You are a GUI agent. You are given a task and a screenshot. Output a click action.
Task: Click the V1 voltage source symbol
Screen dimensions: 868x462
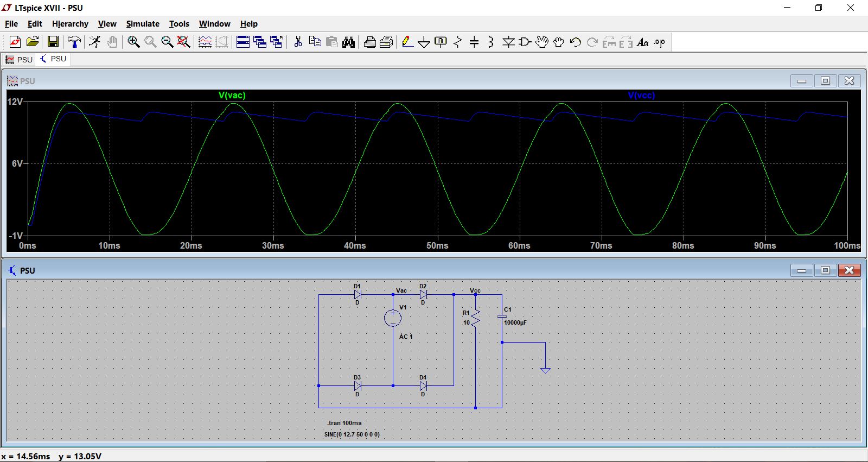(393, 318)
